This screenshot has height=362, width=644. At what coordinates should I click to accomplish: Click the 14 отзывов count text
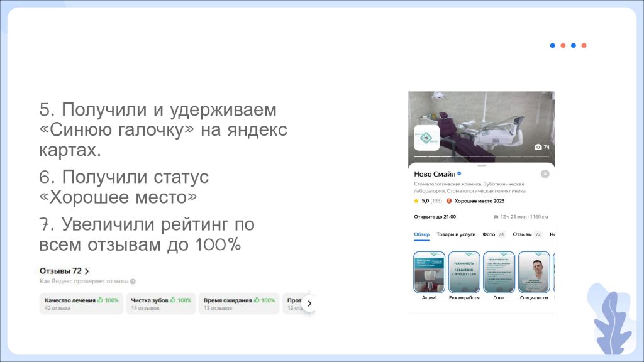point(145,308)
